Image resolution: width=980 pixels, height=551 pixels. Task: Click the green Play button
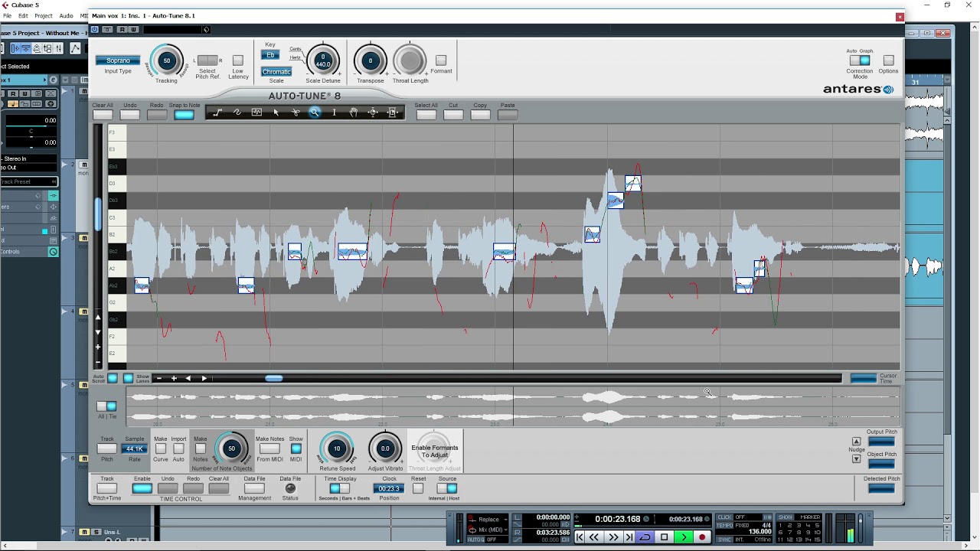coord(684,537)
